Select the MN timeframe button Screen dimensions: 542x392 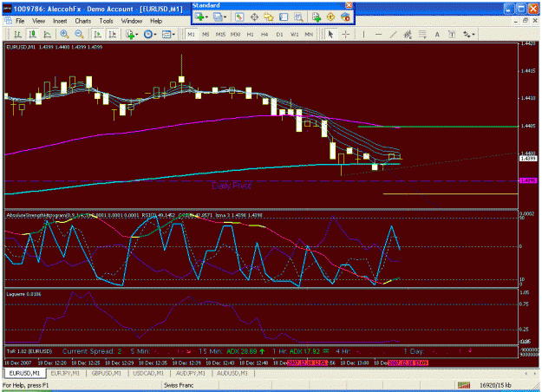[309, 34]
